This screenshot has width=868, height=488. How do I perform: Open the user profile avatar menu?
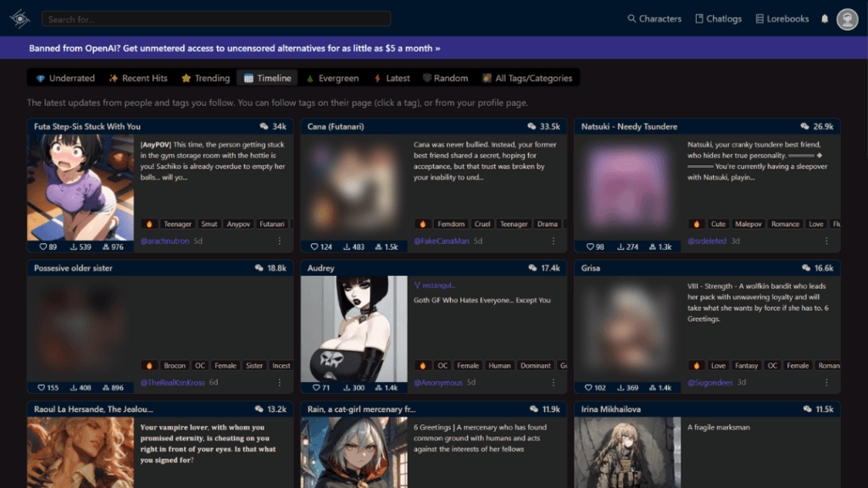point(847,19)
